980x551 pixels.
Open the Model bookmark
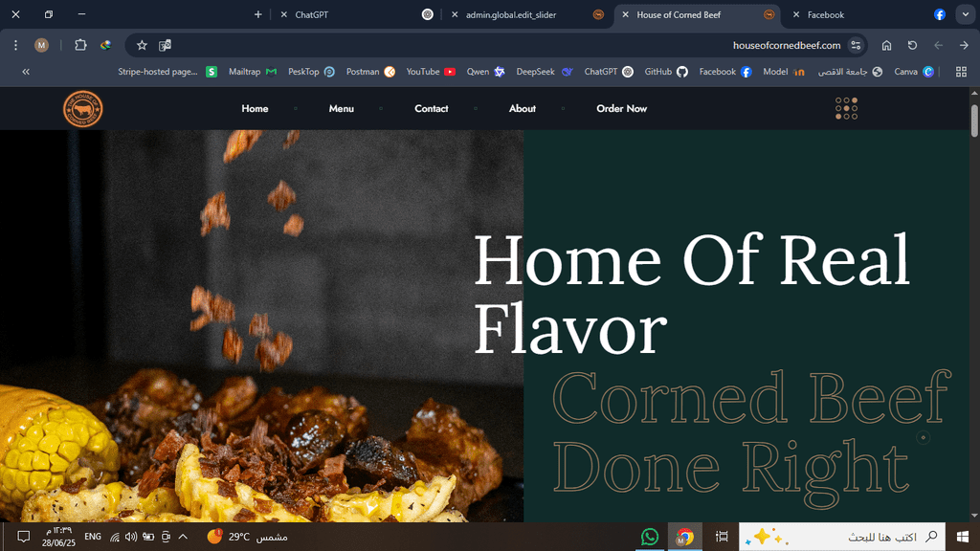pyautogui.click(x=784, y=72)
